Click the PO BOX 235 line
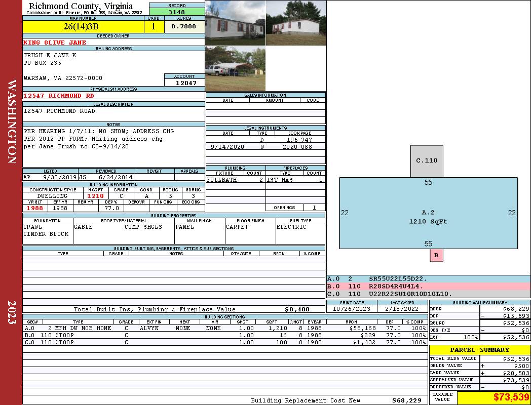 [x=43, y=63]
